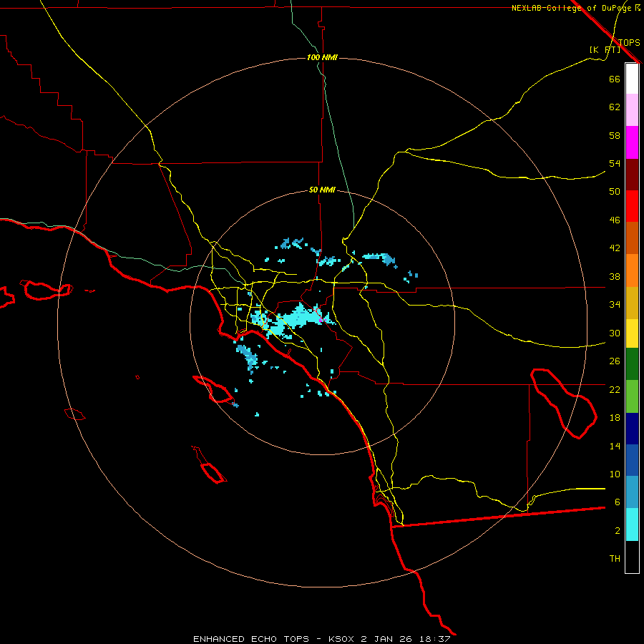
Task: Click the "58" legend value
Action: [x=615, y=135]
